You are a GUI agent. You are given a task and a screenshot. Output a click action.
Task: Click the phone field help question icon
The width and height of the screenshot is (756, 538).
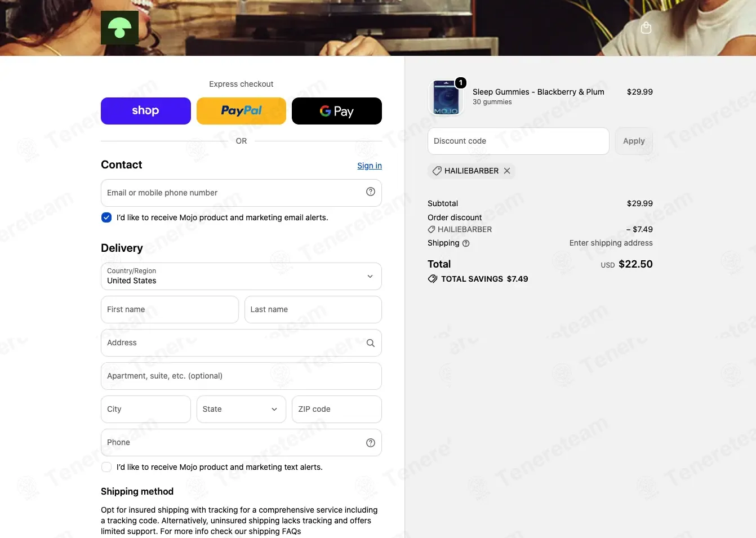371,443
